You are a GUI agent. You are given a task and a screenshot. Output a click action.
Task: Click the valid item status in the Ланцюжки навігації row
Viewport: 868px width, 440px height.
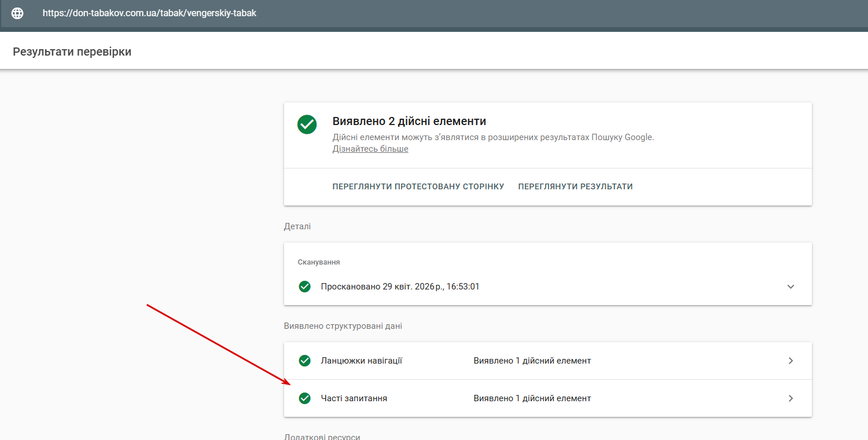click(x=532, y=361)
